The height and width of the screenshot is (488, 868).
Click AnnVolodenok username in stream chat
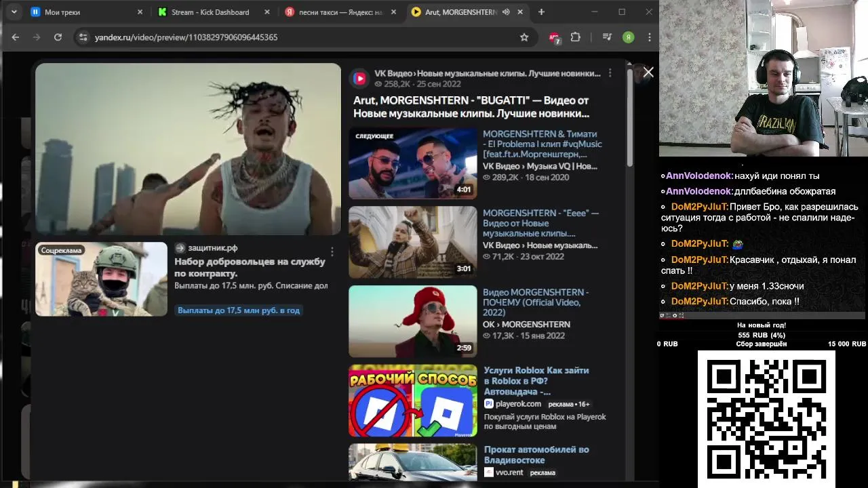pos(699,176)
